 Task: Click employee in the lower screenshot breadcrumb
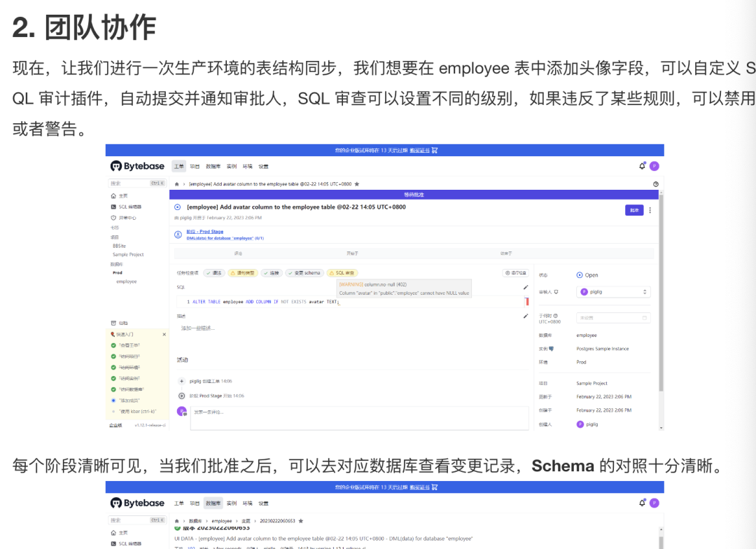[x=222, y=521]
